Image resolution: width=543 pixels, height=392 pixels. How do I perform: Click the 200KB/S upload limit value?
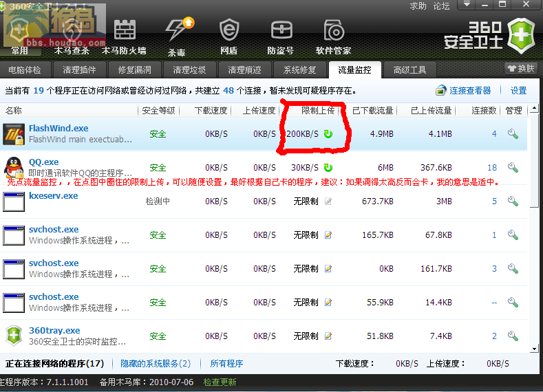coord(302,134)
